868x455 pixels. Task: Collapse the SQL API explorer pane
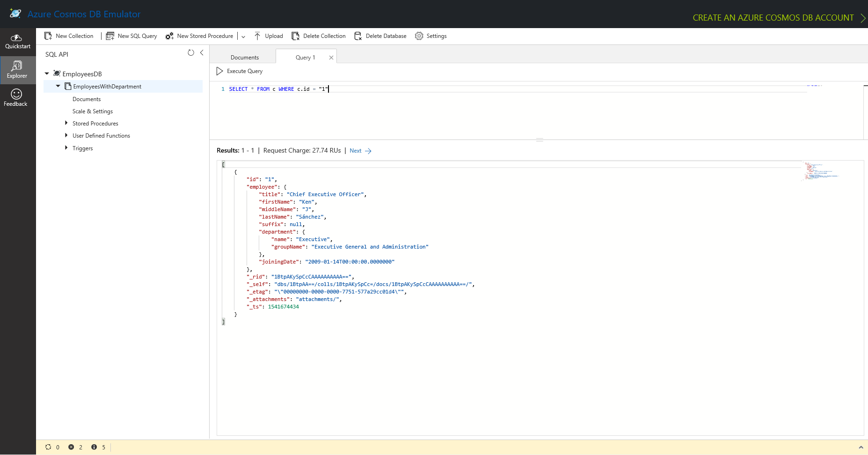tap(202, 52)
